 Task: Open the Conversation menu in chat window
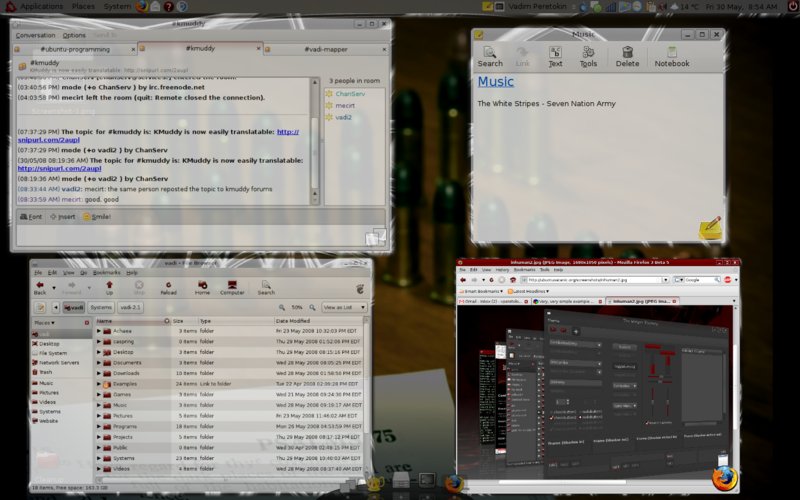pyautogui.click(x=35, y=35)
